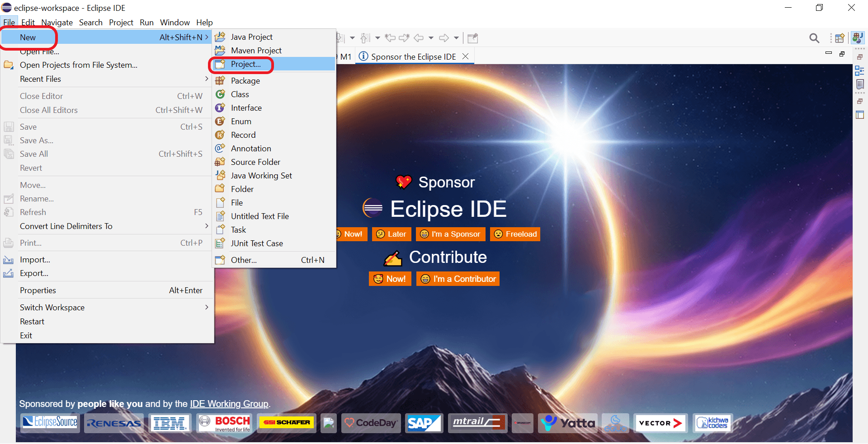Create a new Annotation
Image resolution: width=868 pixels, height=444 pixels.
(274, 149)
